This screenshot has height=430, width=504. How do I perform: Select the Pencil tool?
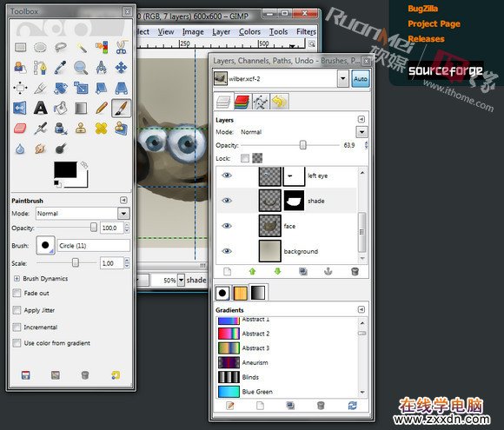[x=102, y=108]
